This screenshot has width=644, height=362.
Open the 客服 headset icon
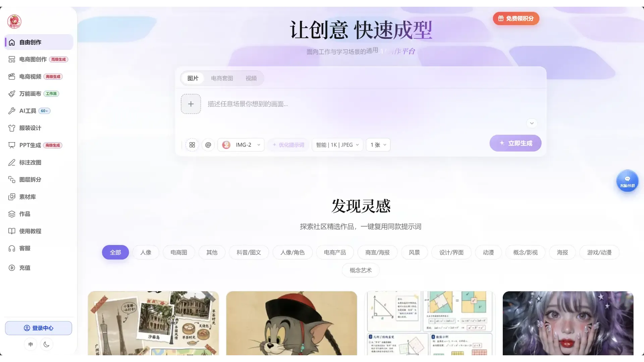[12, 248]
